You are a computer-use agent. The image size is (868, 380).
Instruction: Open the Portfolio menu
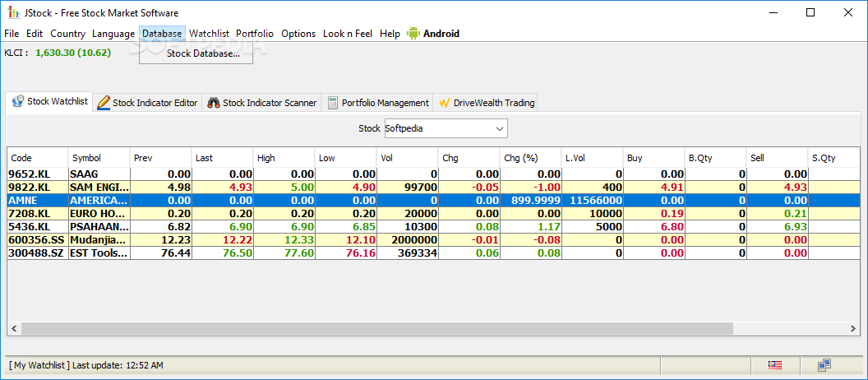[255, 33]
